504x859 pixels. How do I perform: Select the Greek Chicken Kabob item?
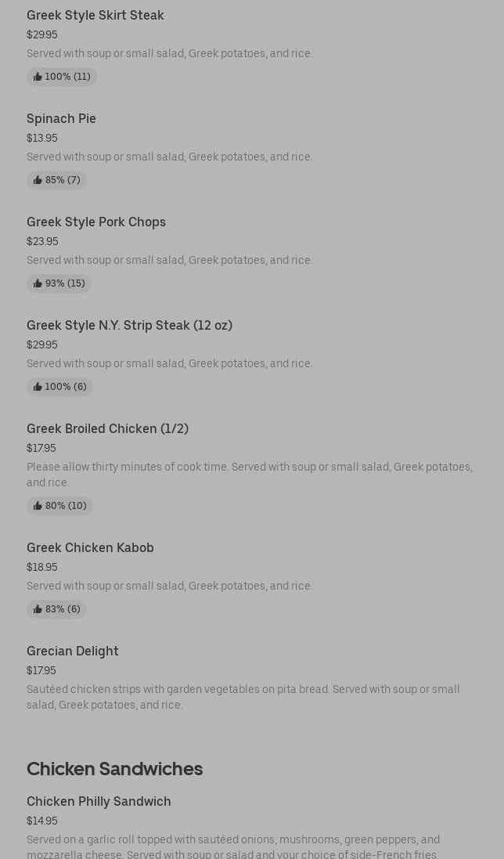(90, 548)
